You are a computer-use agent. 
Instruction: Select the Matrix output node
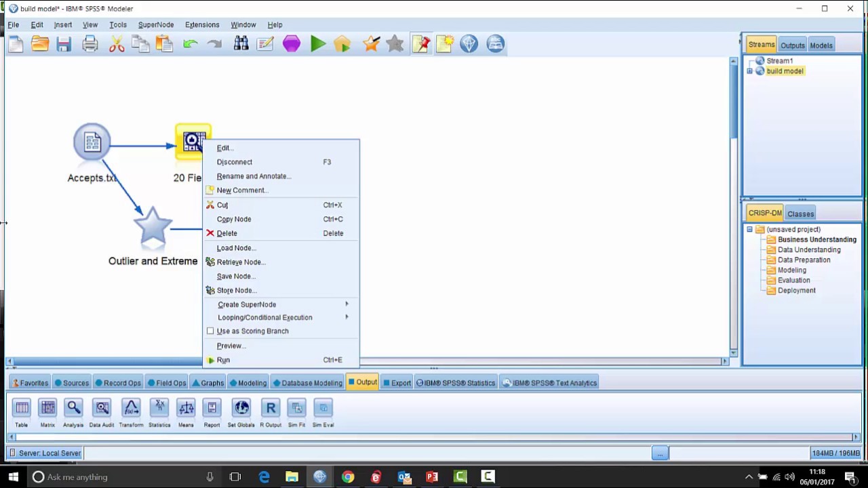click(47, 413)
